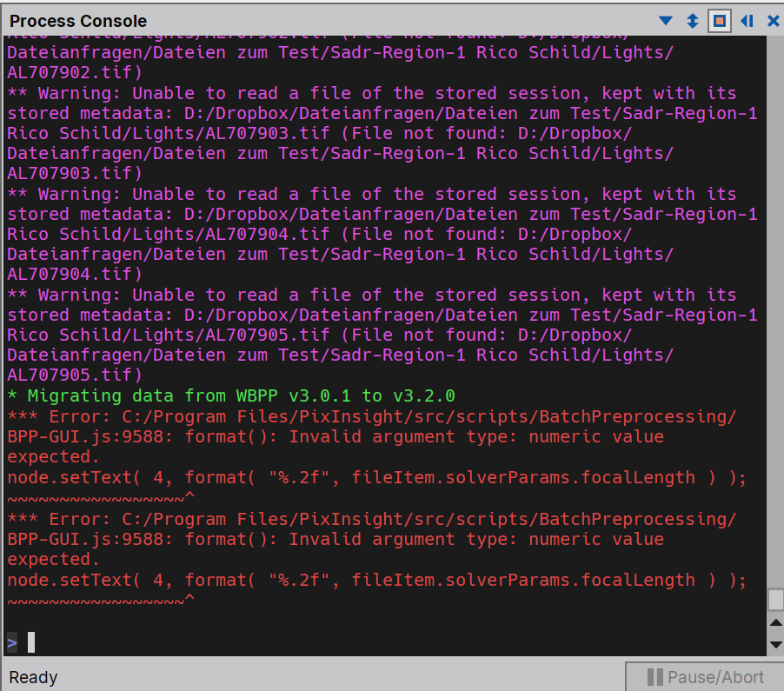The height and width of the screenshot is (691, 784).
Task: Click the scrollbar down arrow
Action: click(x=775, y=645)
